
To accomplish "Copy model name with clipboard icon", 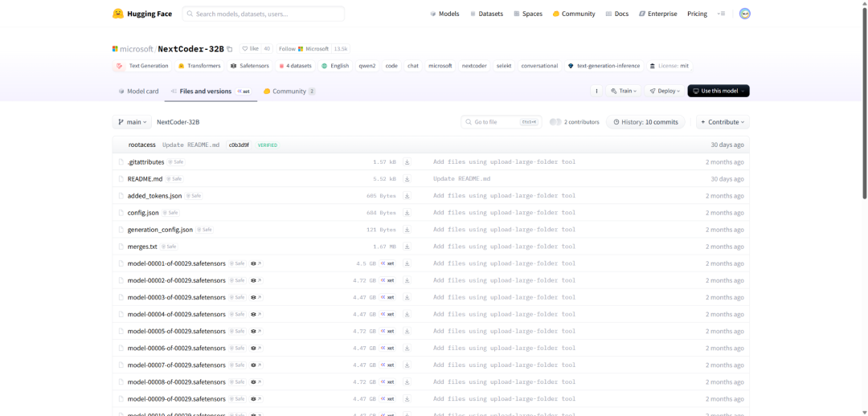I will click(230, 49).
